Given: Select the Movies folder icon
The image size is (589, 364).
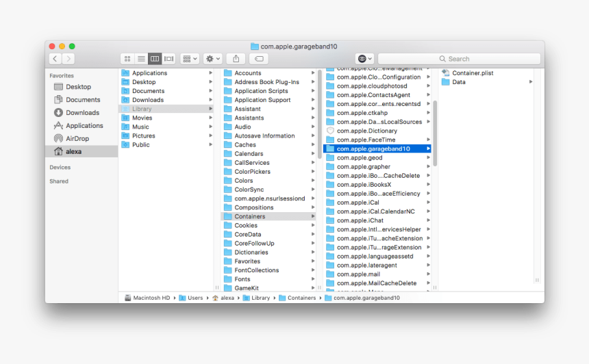Looking at the screenshot, I should pyautogui.click(x=125, y=118).
